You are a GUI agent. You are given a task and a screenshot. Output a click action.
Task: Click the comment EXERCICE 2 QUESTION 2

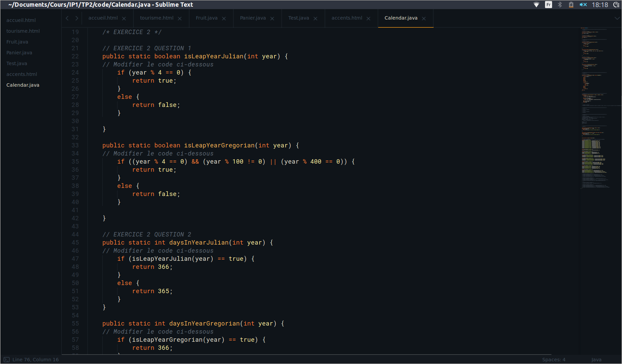pyautogui.click(x=147, y=234)
